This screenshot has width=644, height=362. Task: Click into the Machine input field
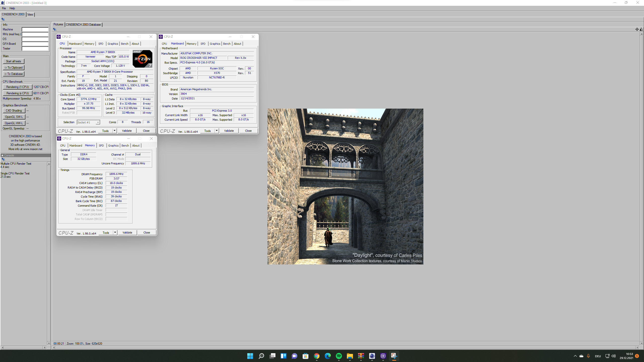tap(35, 29)
